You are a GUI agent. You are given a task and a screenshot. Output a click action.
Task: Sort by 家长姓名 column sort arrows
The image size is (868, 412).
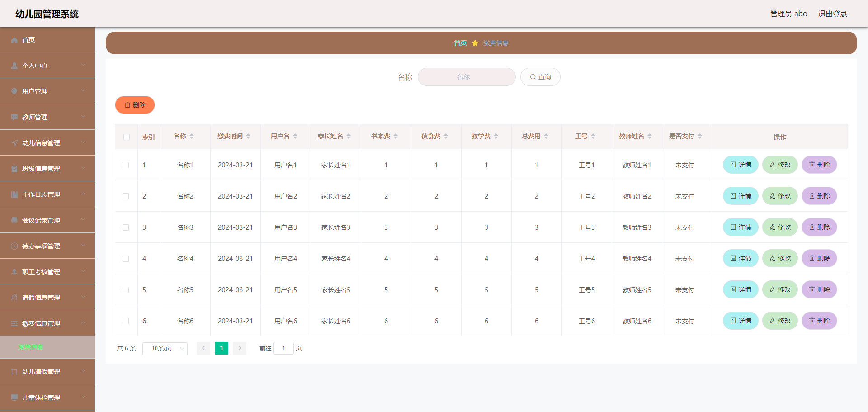coord(349,137)
